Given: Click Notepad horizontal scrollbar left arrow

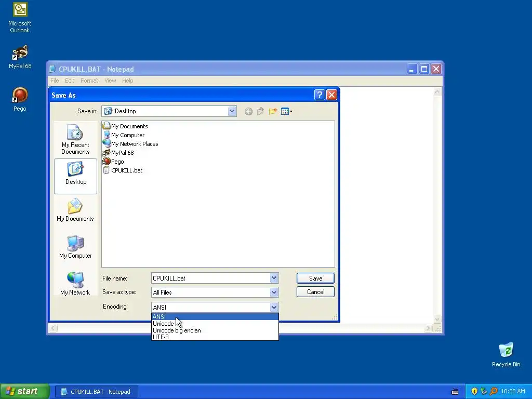Looking at the screenshot, I should click(54, 328).
